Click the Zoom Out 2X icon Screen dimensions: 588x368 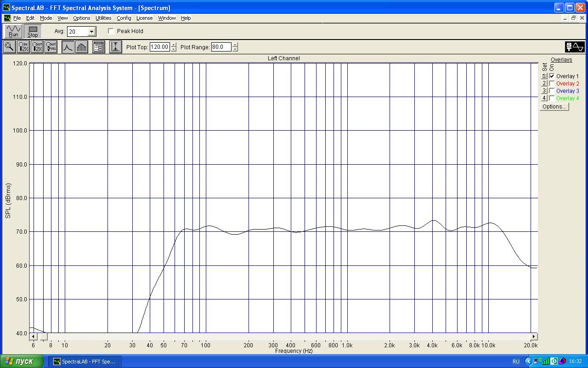tap(37, 47)
